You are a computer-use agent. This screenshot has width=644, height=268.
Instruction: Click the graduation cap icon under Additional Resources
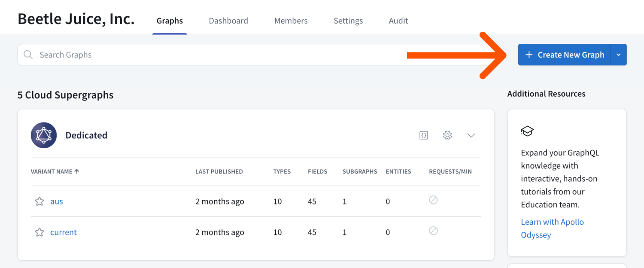[527, 131]
